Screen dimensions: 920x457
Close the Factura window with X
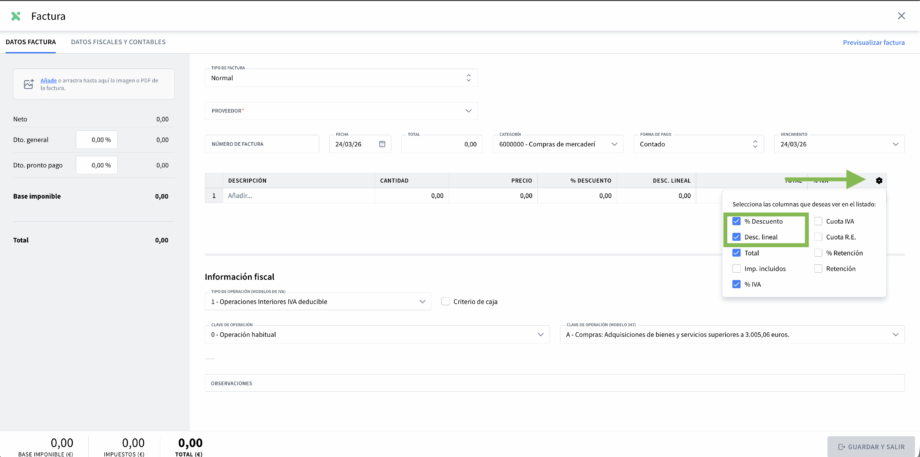902,16
